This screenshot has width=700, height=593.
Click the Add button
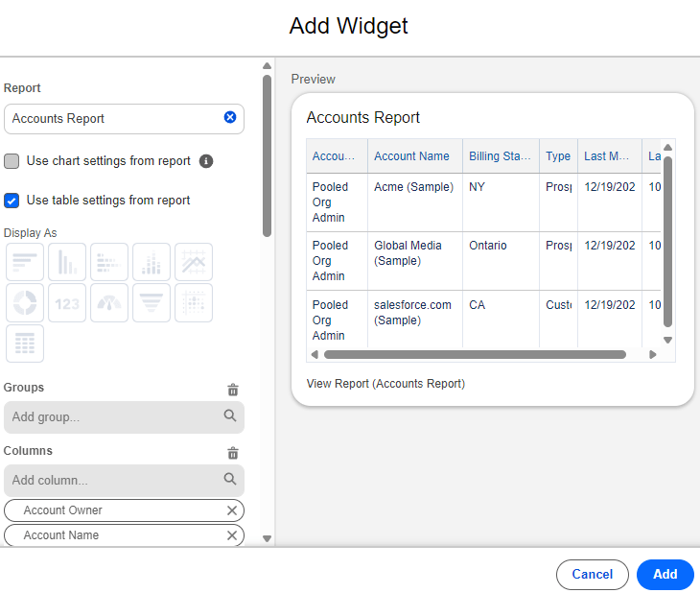click(x=665, y=574)
